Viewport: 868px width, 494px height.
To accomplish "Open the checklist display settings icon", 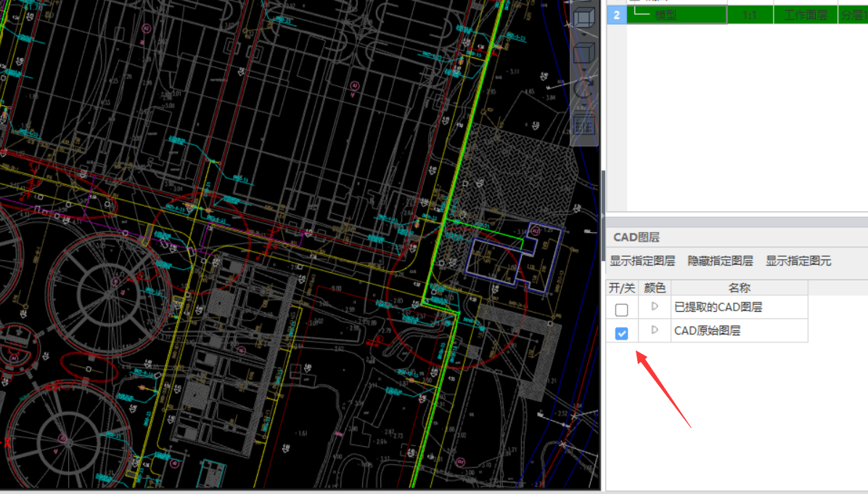I will coord(584,125).
